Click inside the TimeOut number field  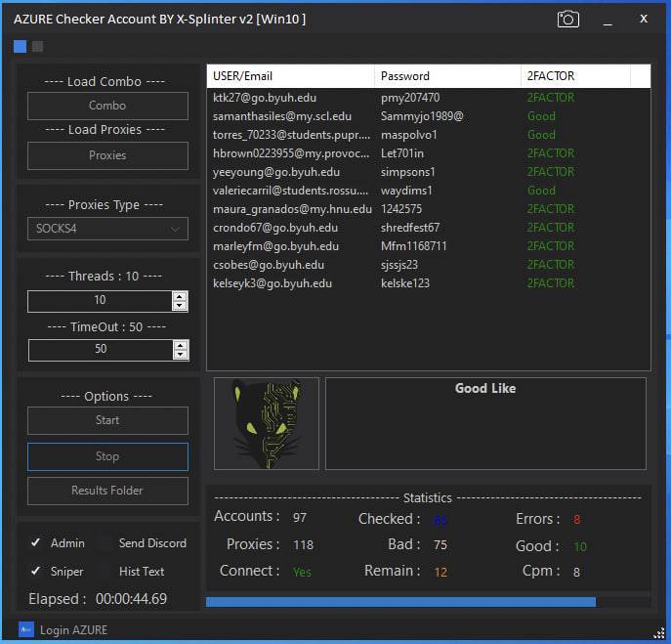coord(100,350)
